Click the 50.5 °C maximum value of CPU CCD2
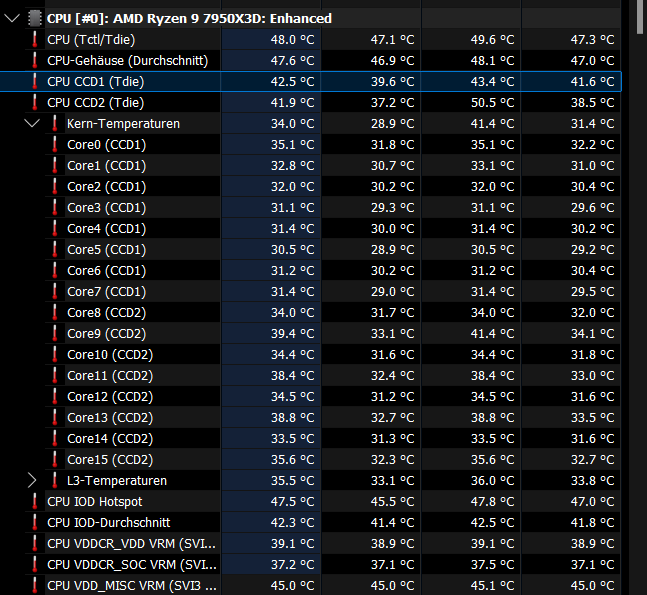This screenshot has width=647, height=595. pos(493,102)
